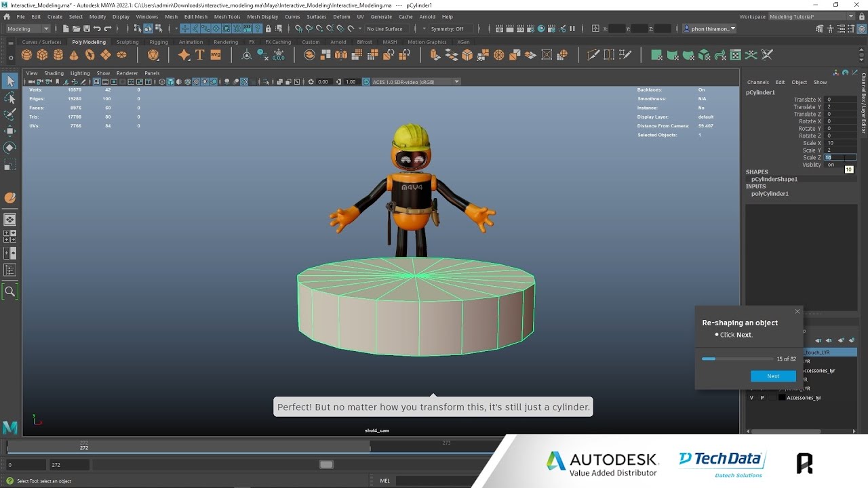Open the viewport Shading menu
This screenshot has height=488, width=868.
point(54,73)
